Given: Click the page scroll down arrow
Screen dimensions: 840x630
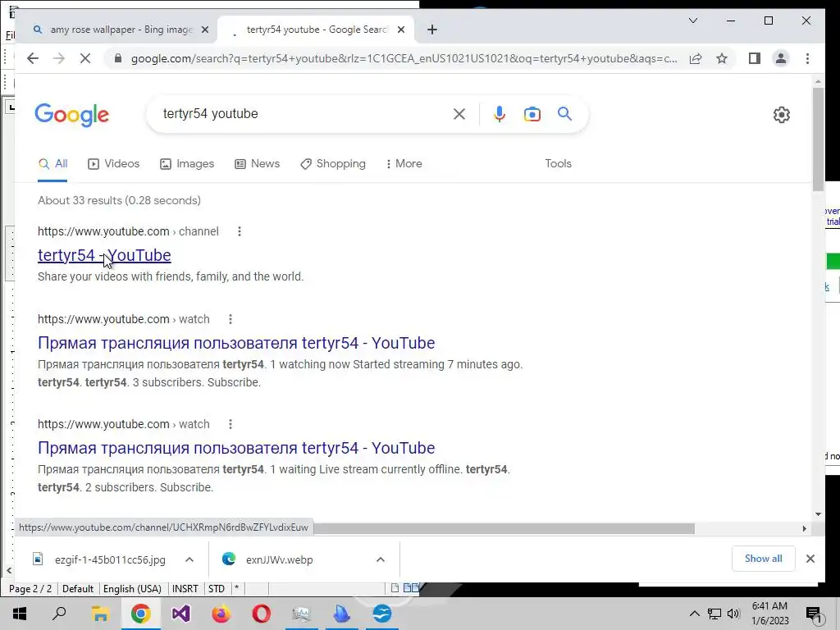Looking at the screenshot, I should pos(818,514).
